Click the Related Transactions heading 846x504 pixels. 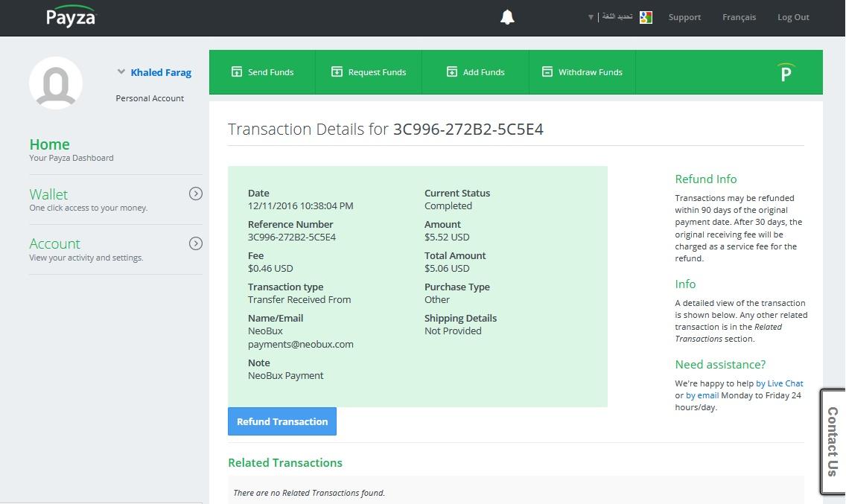(x=285, y=462)
